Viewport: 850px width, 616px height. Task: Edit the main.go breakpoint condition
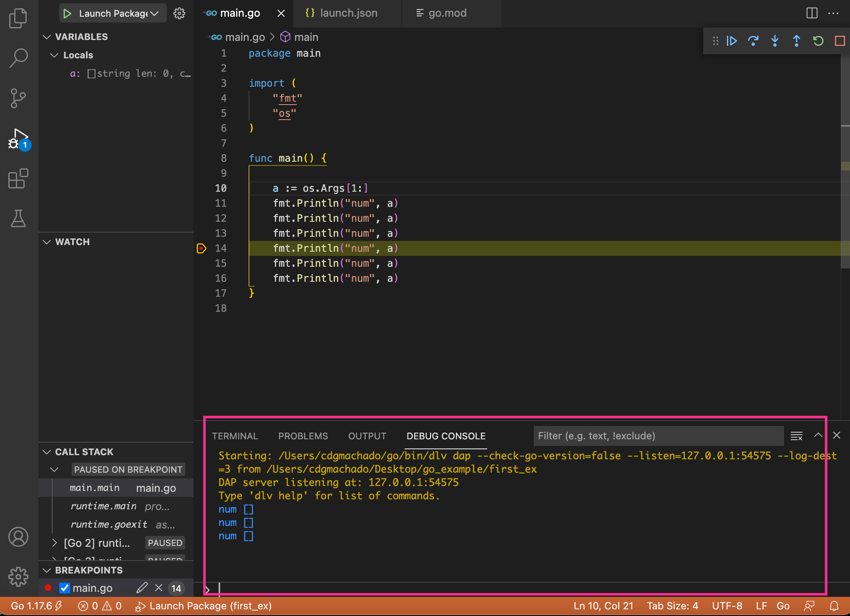[x=142, y=588]
